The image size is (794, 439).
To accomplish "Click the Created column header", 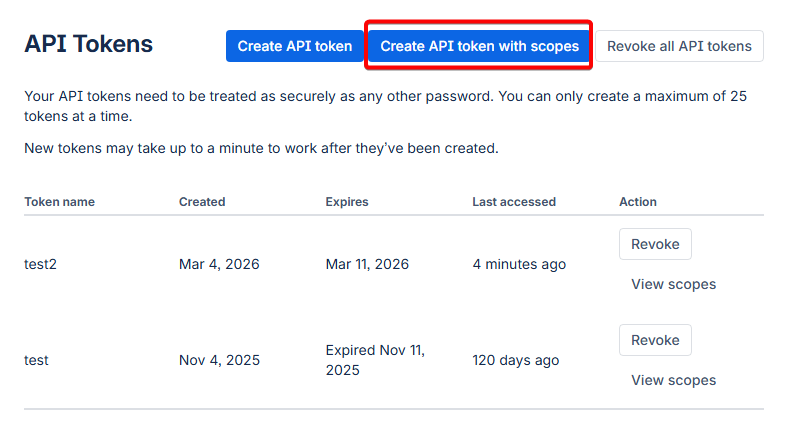I will [202, 202].
